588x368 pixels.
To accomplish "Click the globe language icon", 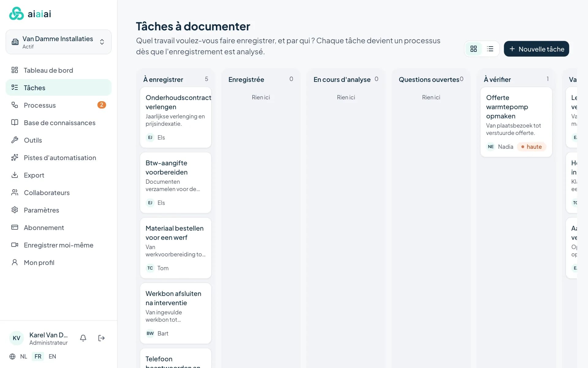I will [12, 356].
